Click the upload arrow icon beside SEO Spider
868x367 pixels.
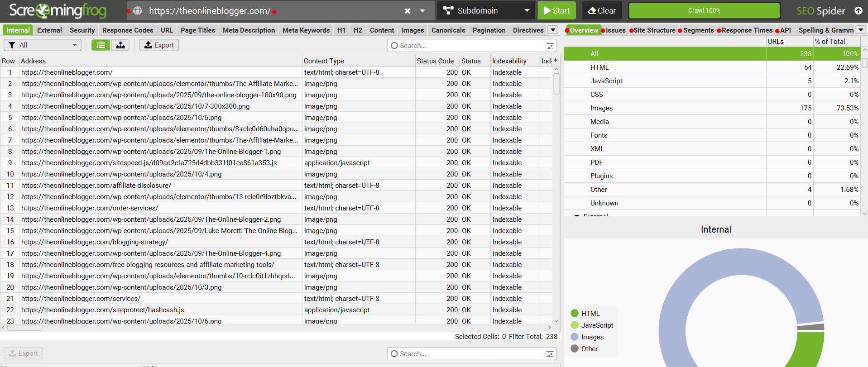pyautogui.click(x=858, y=10)
